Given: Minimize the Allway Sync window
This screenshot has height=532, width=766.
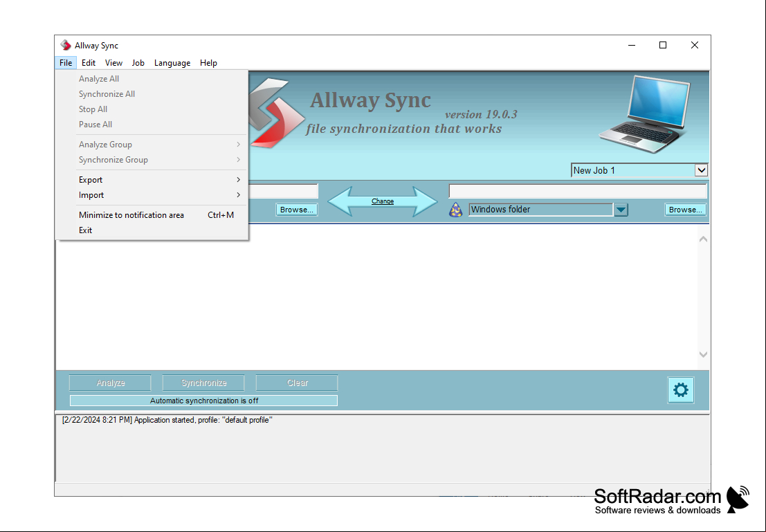Looking at the screenshot, I should (632, 45).
